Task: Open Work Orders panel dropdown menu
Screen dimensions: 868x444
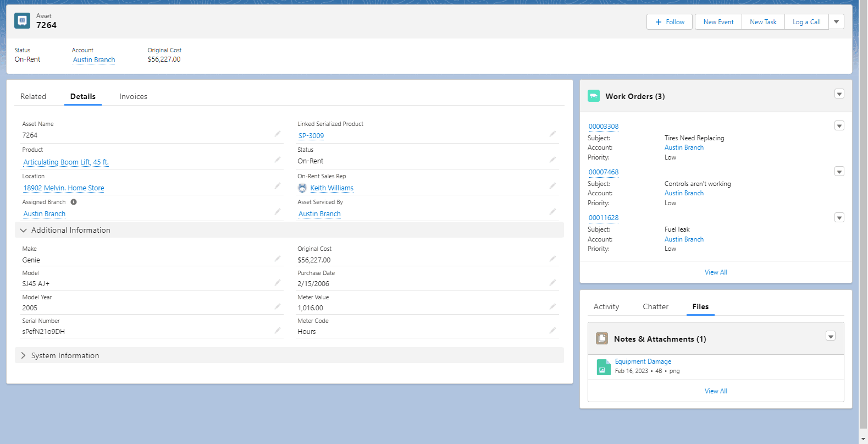Action: pos(839,94)
